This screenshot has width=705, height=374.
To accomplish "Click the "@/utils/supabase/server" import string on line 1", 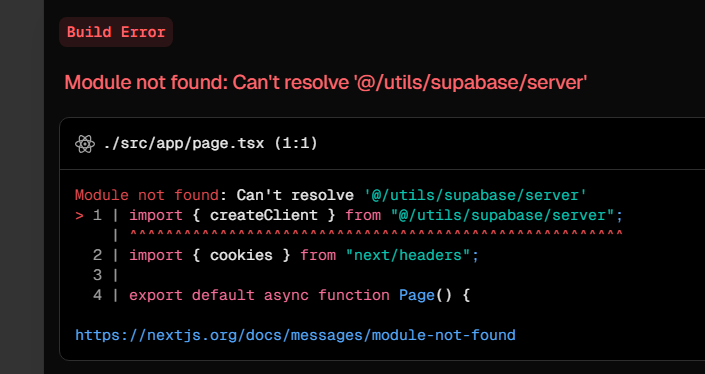I will (x=502, y=215).
